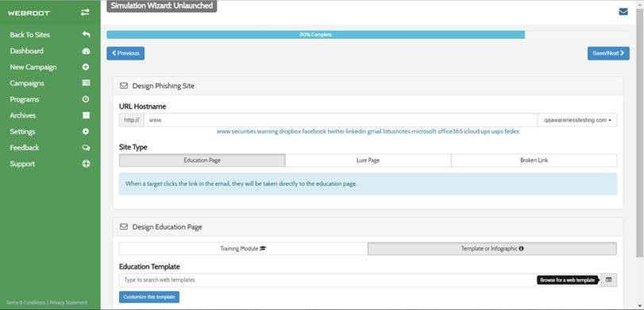644x310 pixels.
Task: Click the Save/Next button
Action: point(608,53)
